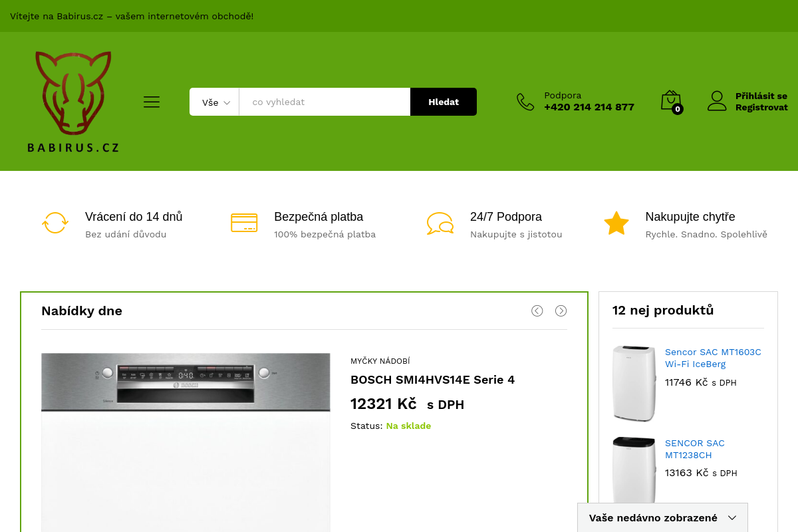
Task: Click the Babirus.cz boar logo
Action: (x=73, y=102)
